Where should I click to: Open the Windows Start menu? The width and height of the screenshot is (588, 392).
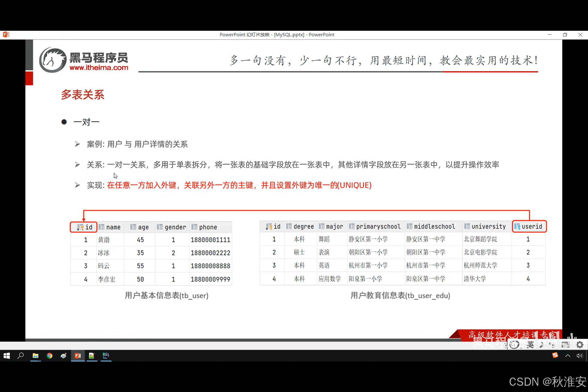point(7,356)
